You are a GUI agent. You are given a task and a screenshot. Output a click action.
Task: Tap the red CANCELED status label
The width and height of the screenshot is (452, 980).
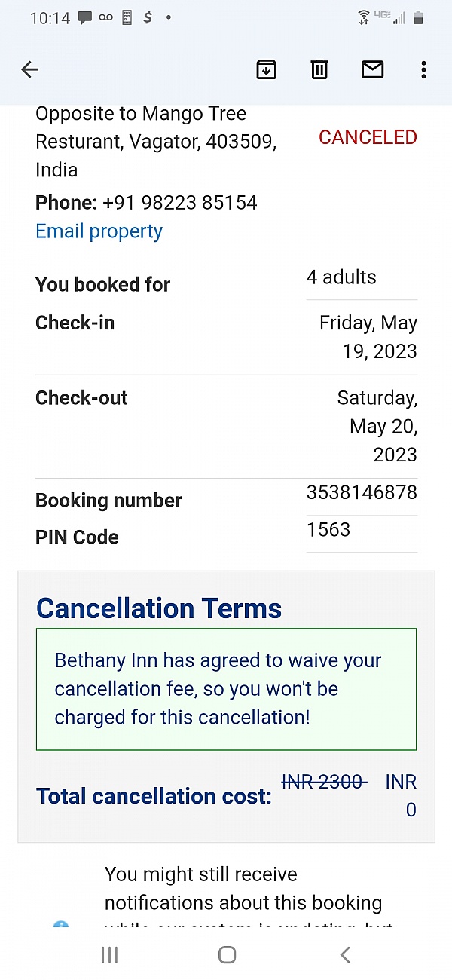(368, 137)
